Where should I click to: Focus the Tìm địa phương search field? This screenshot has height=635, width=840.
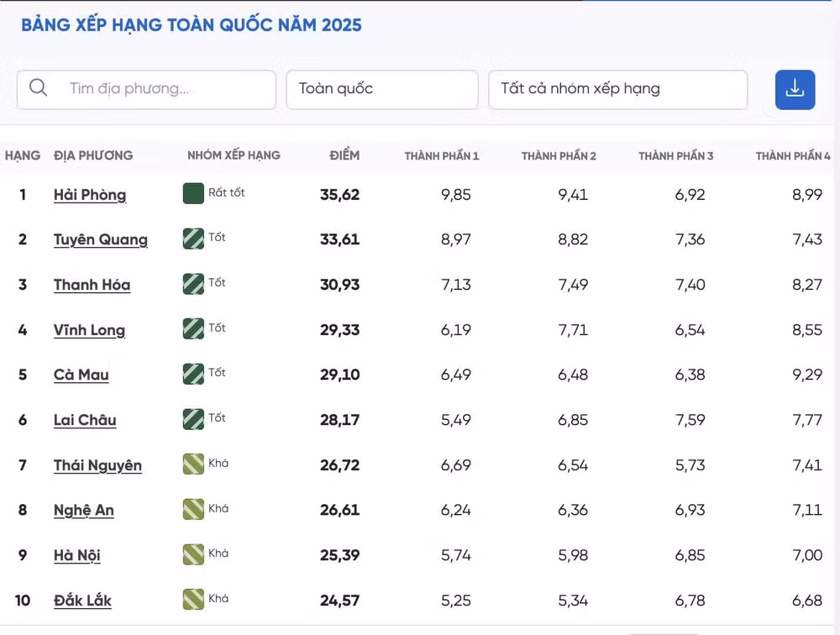click(146, 90)
